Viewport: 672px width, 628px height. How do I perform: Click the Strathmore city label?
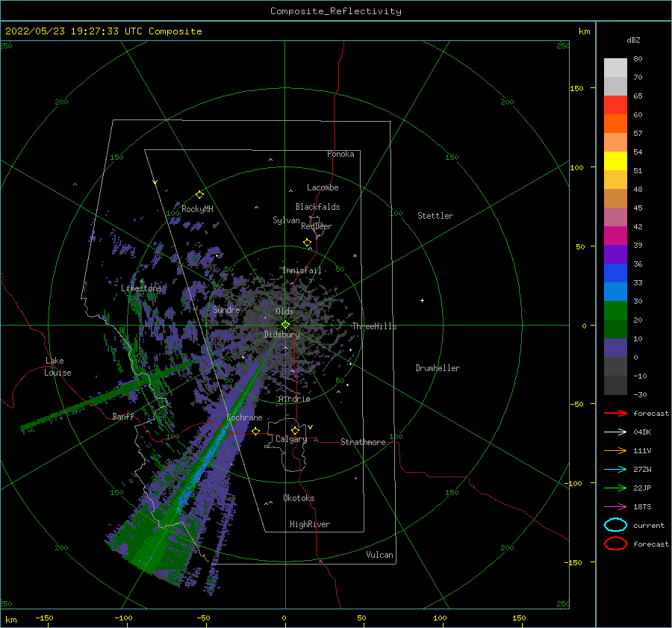click(x=364, y=442)
